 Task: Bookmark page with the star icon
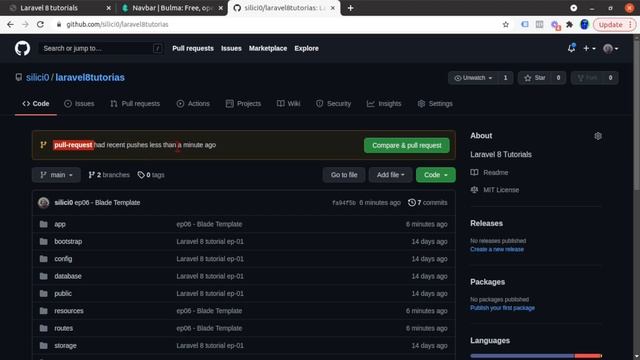[506, 24]
